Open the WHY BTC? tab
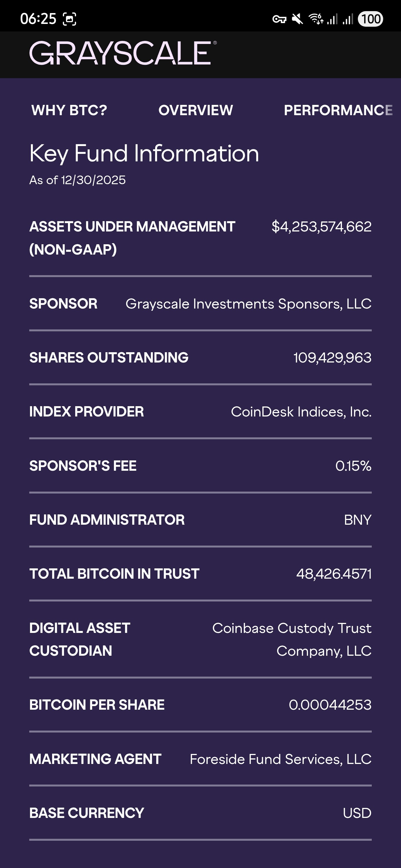Image resolution: width=401 pixels, height=868 pixels. click(69, 110)
